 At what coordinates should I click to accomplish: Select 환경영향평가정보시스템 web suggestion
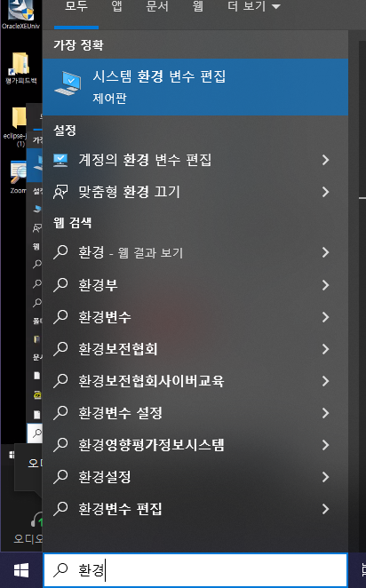point(195,445)
